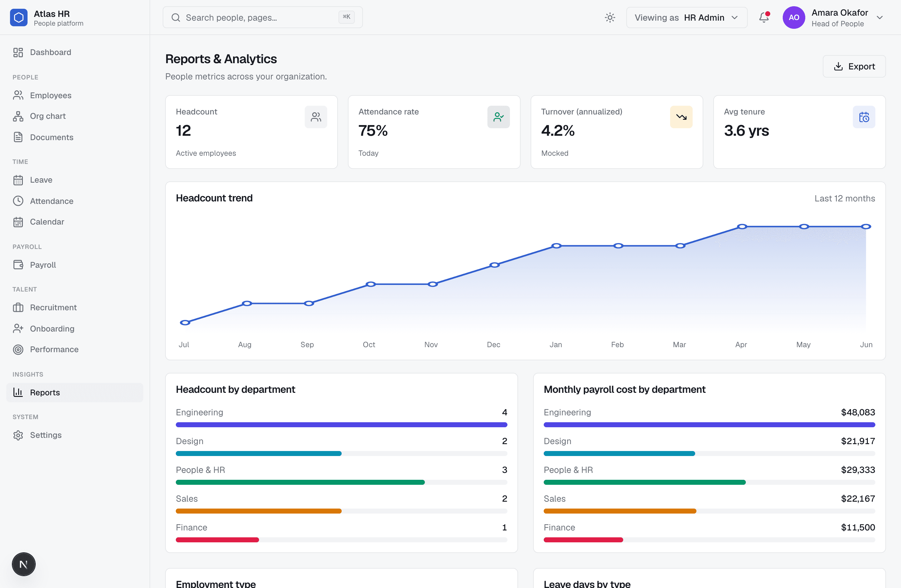Click the AO user avatar
Viewport: 901px width, 588px height.
point(793,18)
